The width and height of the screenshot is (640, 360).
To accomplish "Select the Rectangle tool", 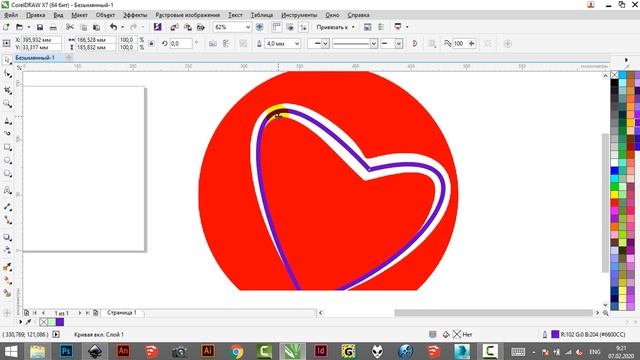I will coord(7,147).
